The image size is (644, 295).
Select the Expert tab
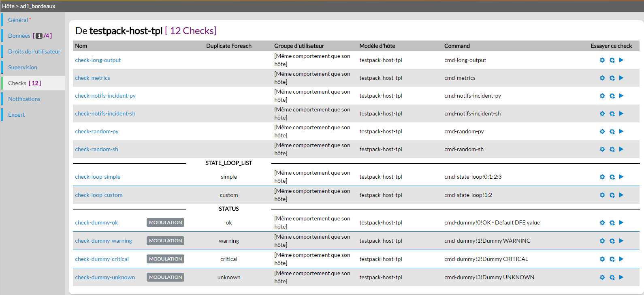17,115
